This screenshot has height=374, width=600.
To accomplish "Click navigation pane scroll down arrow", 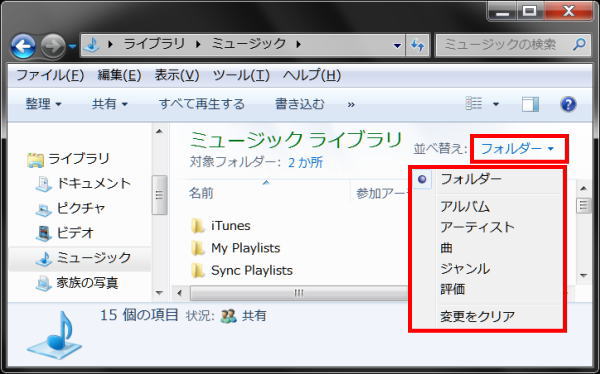I will coord(159,293).
